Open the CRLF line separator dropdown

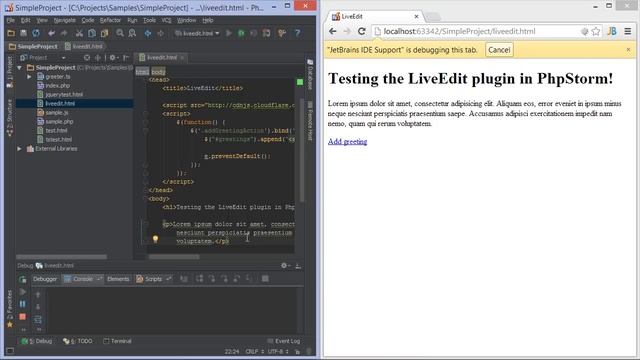(x=255, y=351)
